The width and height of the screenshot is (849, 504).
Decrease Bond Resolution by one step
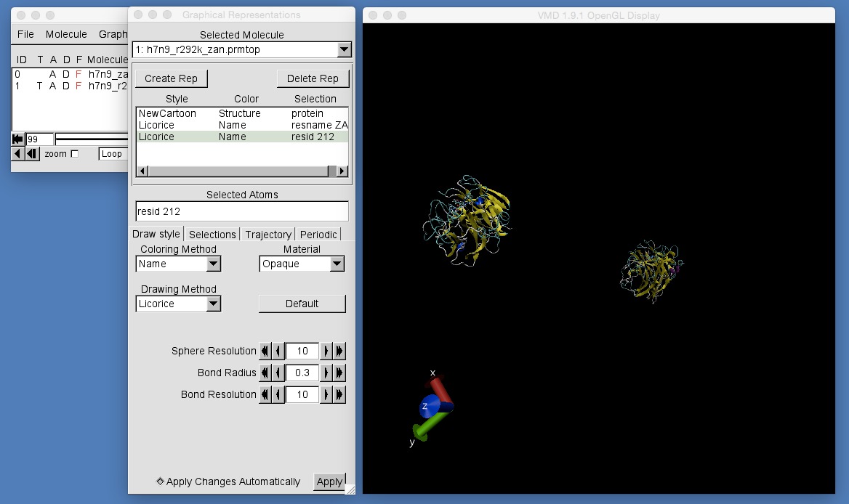(278, 395)
